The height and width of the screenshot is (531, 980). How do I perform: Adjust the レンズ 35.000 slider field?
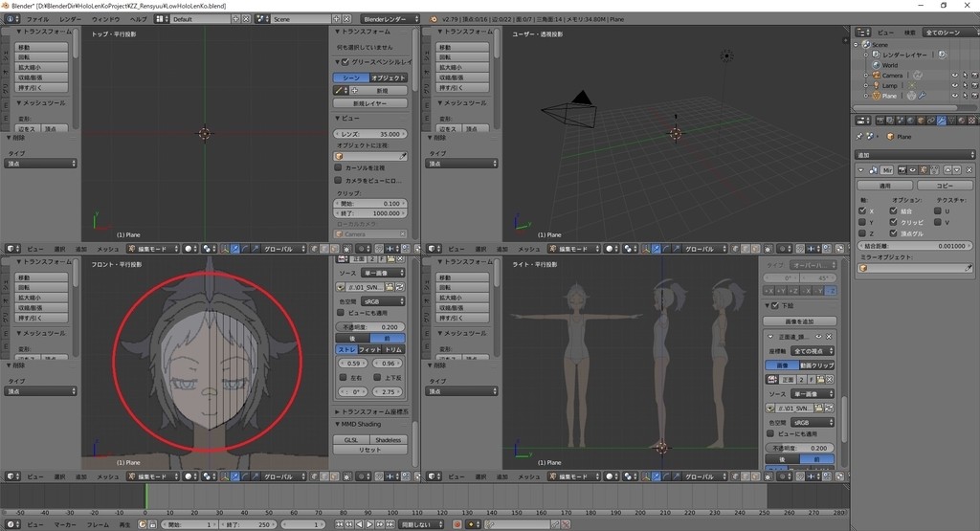[370, 134]
